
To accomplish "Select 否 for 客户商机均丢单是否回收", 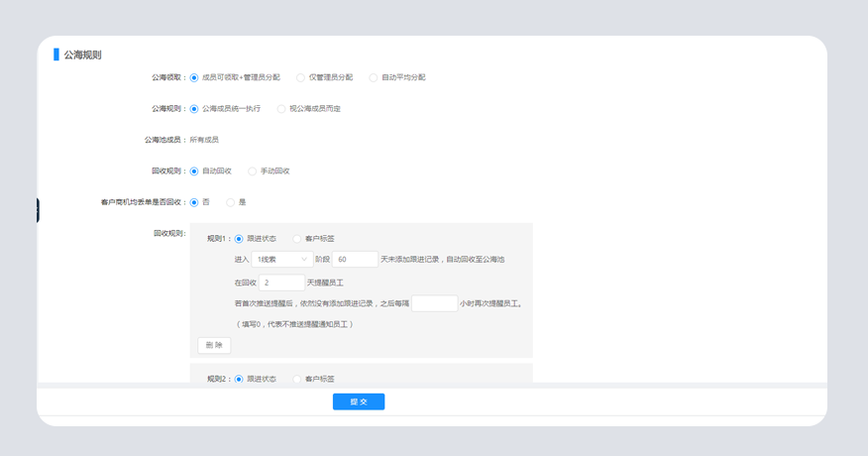I will (194, 202).
